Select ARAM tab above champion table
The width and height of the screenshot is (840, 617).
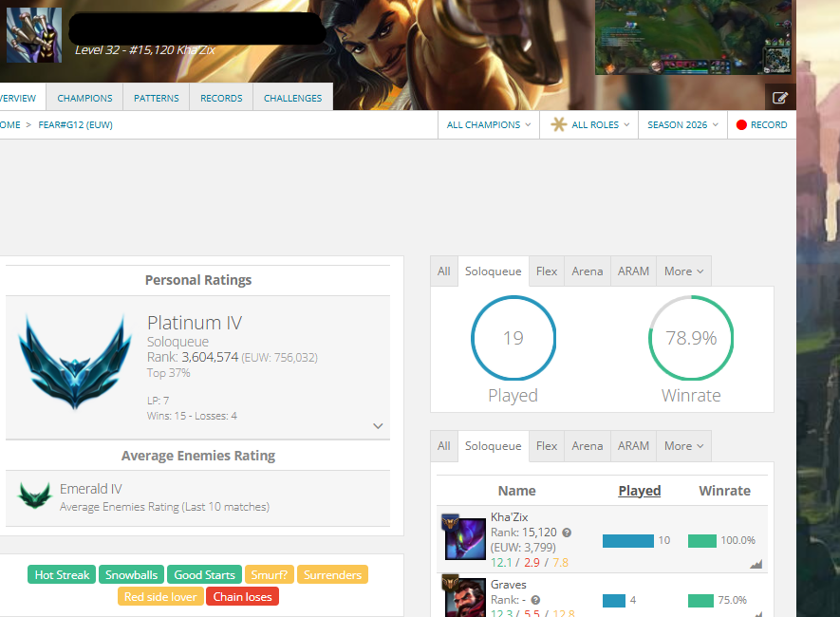633,446
